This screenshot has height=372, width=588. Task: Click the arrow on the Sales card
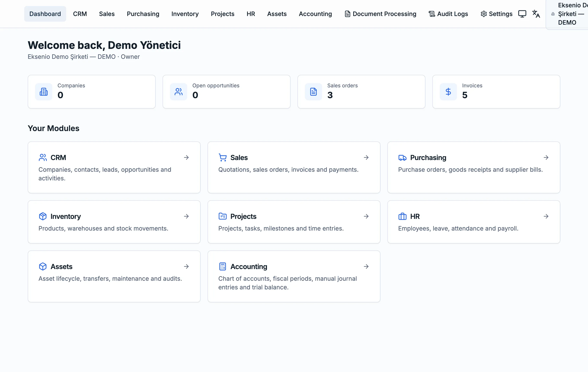[366, 157]
